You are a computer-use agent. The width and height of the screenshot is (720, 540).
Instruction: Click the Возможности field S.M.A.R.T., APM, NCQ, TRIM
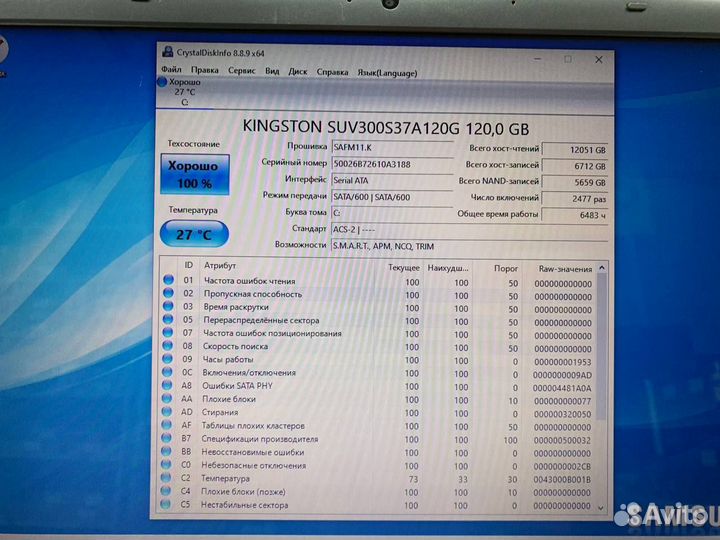click(469, 246)
